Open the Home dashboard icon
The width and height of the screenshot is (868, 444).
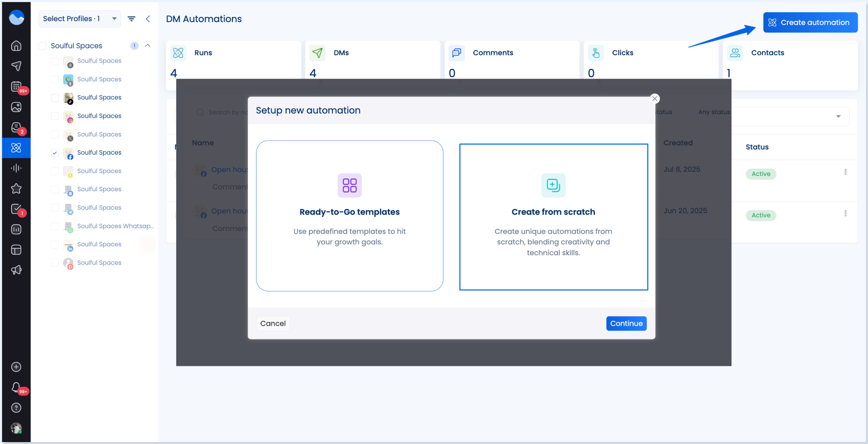[x=16, y=46]
